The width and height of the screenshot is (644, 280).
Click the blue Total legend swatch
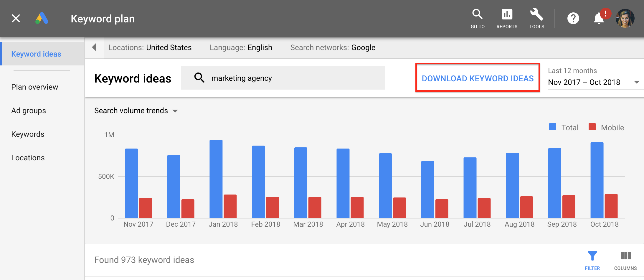click(x=553, y=127)
